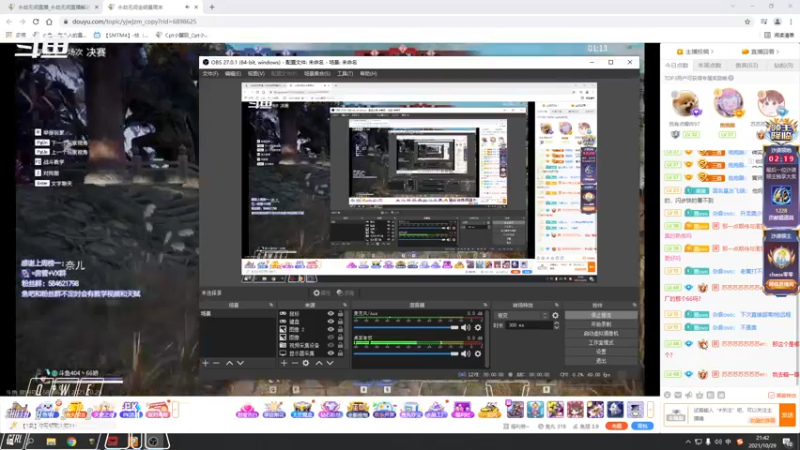The height and width of the screenshot is (450, 800).
Task: Click the orange 发送 chat button
Action: pos(787,415)
